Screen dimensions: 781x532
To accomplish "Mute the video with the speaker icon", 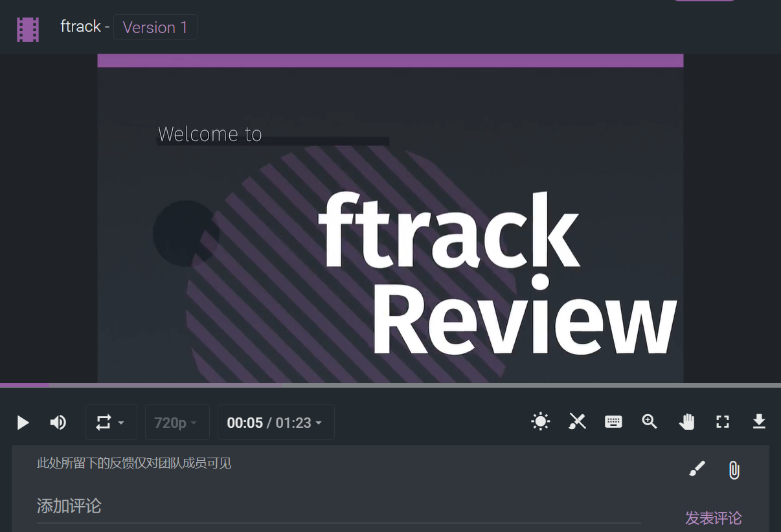I will tap(58, 423).
